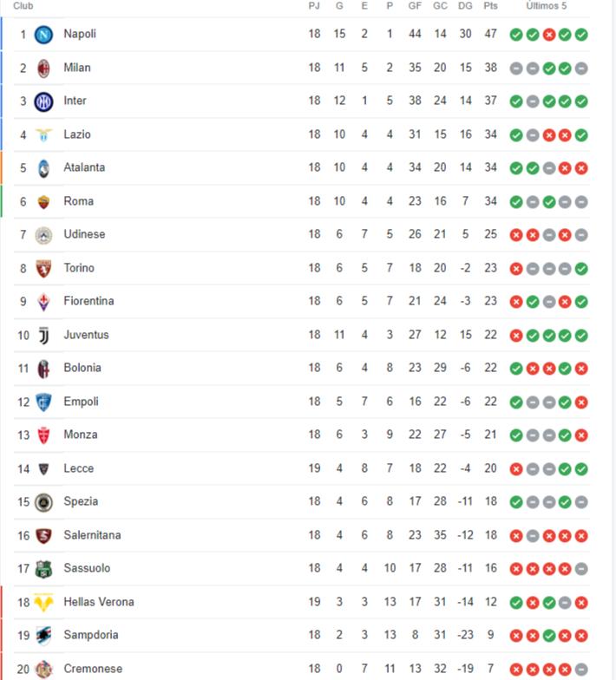Click the Roma club crest icon
Screen dimensions: 616x680
tap(43, 201)
